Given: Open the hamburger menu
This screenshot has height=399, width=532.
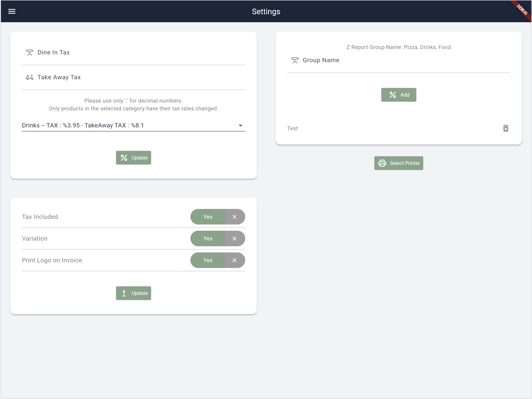Looking at the screenshot, I should (11, 11).
